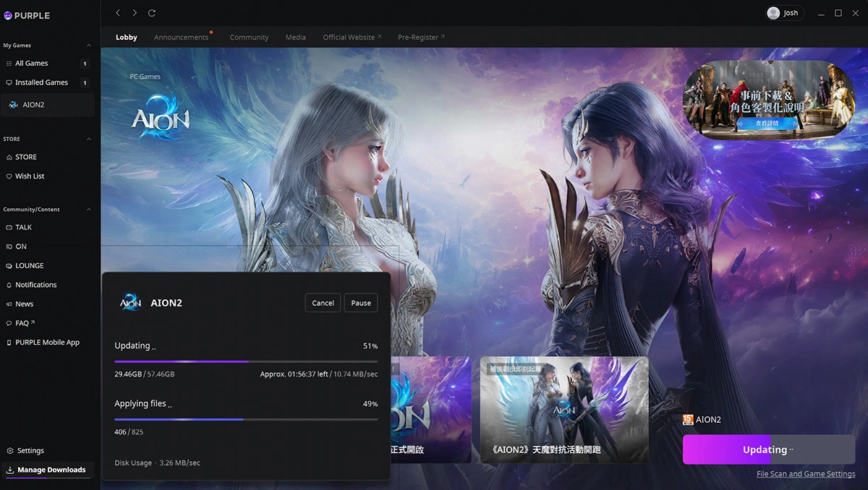Pause the AION2 download

click(x=360, y=302)
